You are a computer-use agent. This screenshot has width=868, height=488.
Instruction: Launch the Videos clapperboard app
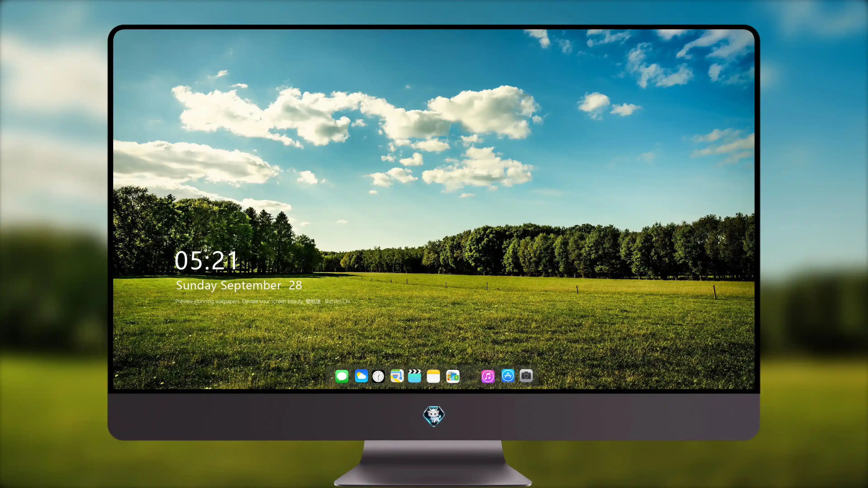415,376
